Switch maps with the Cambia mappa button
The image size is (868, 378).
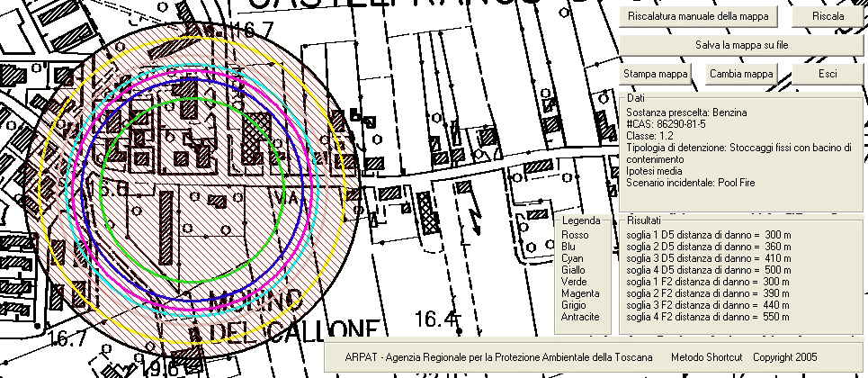point(741,74)
